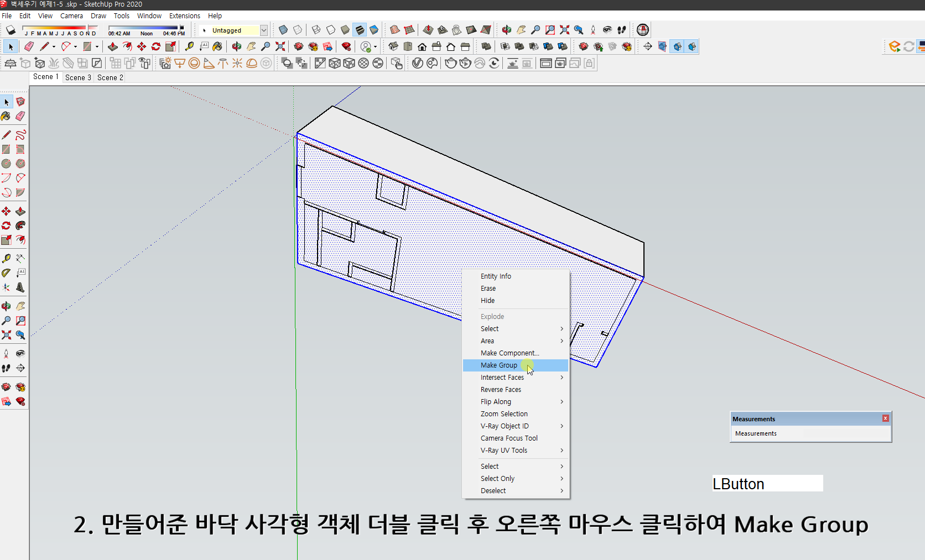
Task: Select the Eraser tool in the left toolbar
Action: click(20, 116)
